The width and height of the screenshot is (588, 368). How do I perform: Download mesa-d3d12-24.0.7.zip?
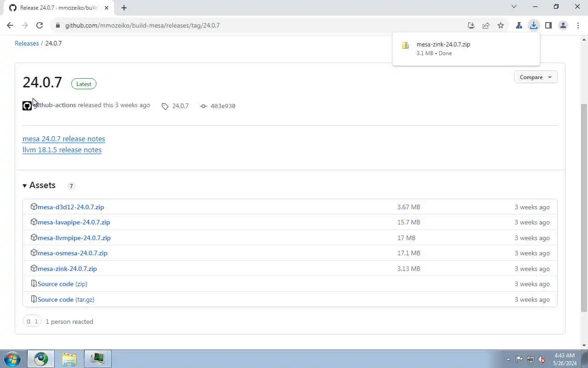[x=71, y=207]
